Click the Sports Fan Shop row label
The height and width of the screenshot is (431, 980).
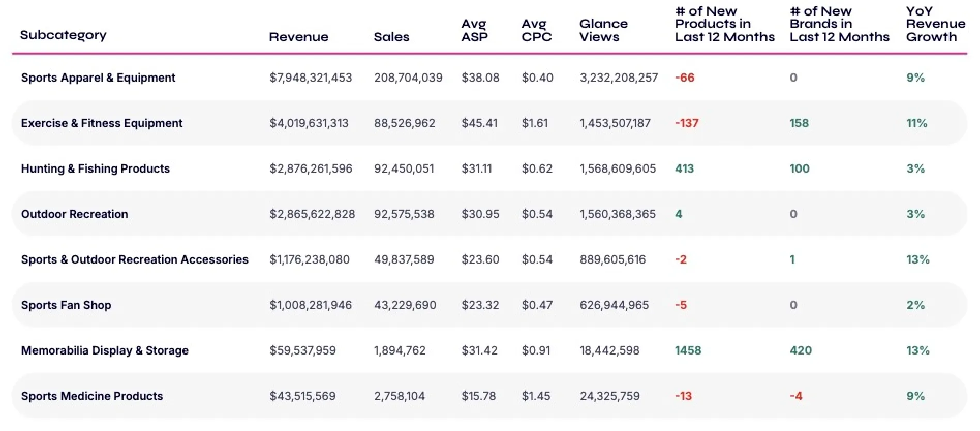(66, 305)
